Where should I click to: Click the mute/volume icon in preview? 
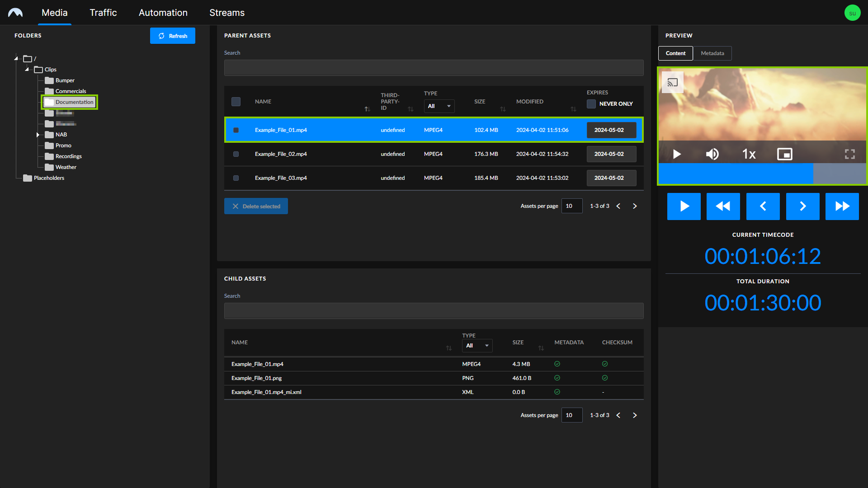712,154
